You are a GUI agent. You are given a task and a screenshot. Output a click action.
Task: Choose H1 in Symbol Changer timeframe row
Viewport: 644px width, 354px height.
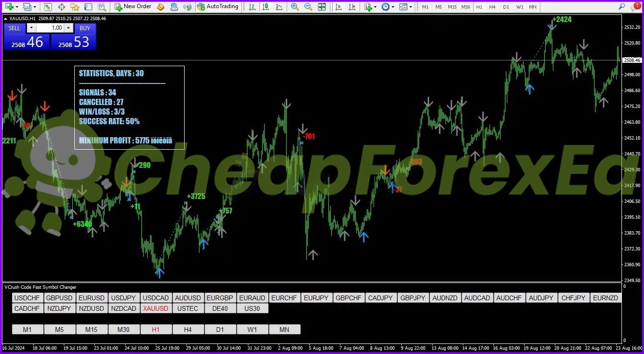coord(156,330)
